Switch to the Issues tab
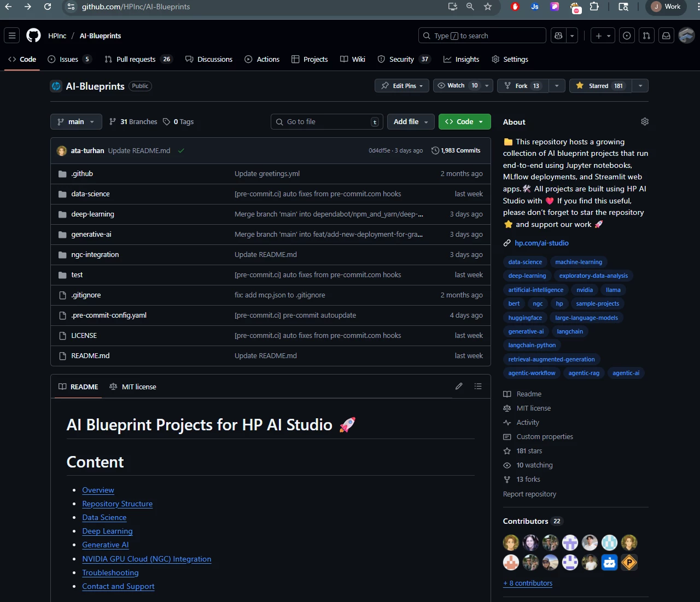This screenshot has width=700, height=602. [69, 59]
